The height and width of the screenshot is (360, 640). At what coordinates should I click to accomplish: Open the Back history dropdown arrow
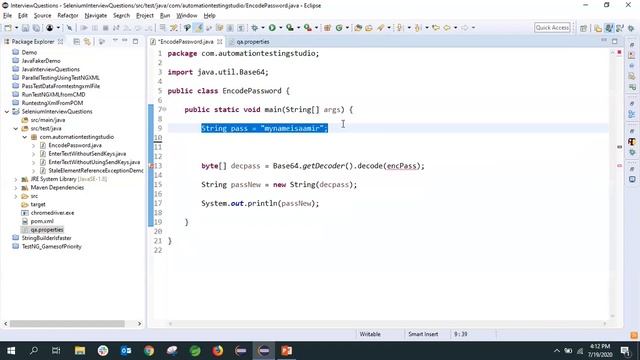click(x=456, y=28)
